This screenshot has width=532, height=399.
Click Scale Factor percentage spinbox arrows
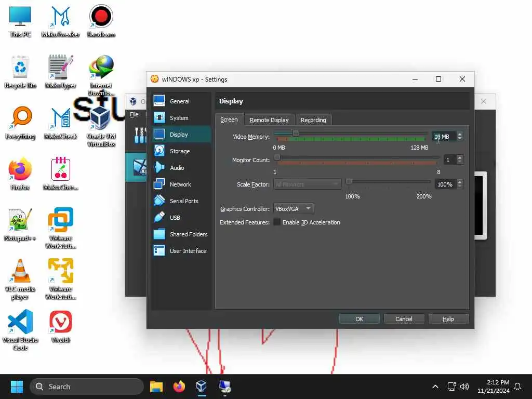click(460, 184)
